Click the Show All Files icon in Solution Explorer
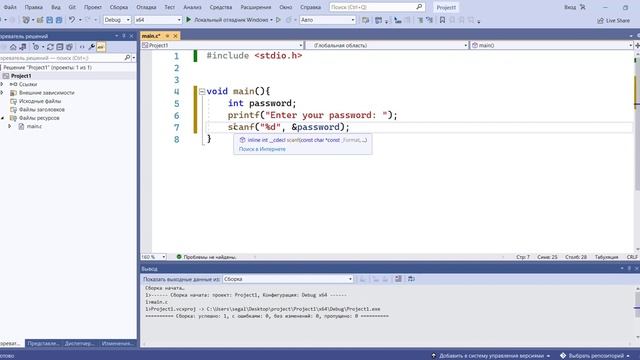 [69, 47]
